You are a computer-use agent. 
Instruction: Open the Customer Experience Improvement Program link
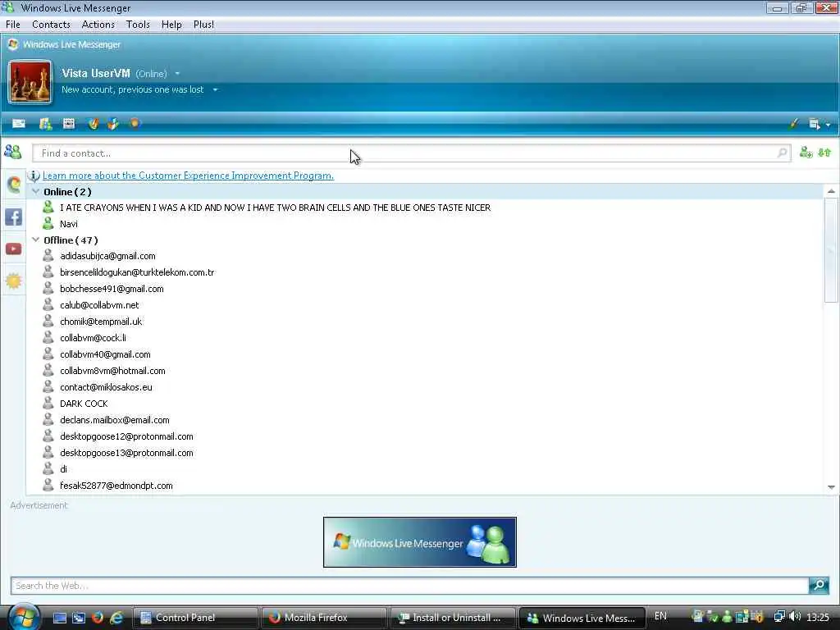[188, 176]
